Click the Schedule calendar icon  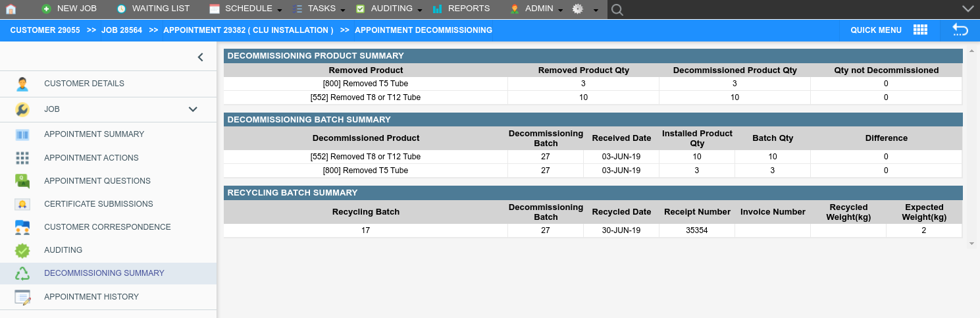coord(215,9)
